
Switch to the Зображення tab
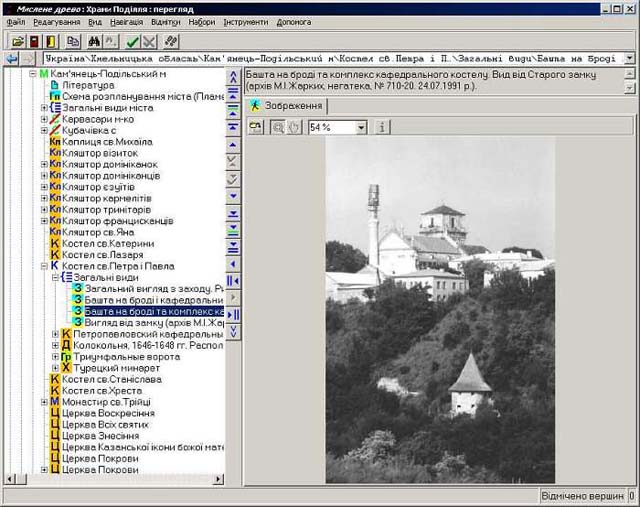[287, 105]
